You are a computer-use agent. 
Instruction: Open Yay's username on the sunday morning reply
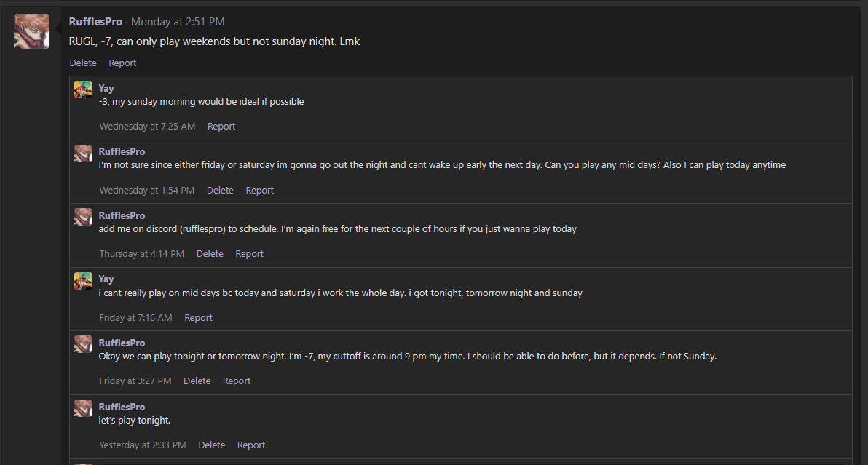coord(106,88)
